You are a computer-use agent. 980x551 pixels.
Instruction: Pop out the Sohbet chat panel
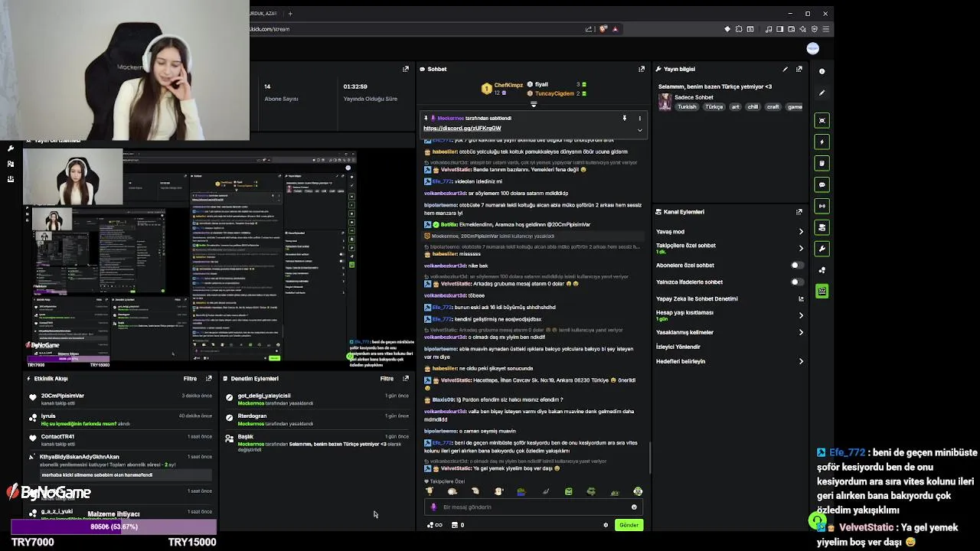click(642, 69)
